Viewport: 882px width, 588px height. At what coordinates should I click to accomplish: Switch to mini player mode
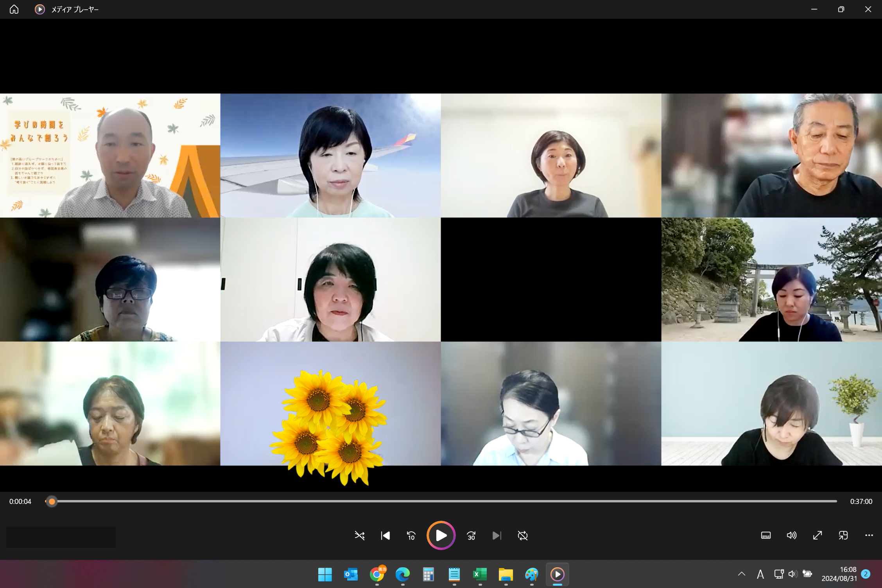[843, 535]
